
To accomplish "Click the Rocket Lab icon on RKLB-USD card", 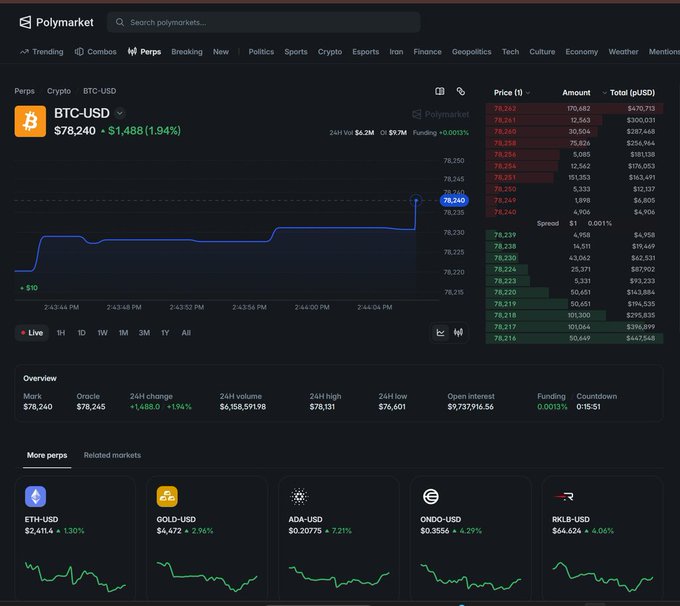I will pyautogui.click(x=563, y=497).
